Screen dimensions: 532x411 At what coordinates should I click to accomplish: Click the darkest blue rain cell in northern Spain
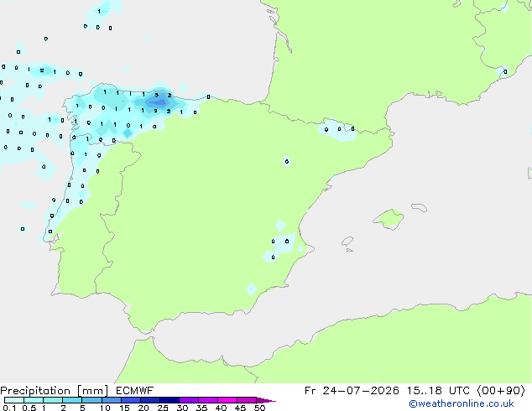(x=158, y=101)
